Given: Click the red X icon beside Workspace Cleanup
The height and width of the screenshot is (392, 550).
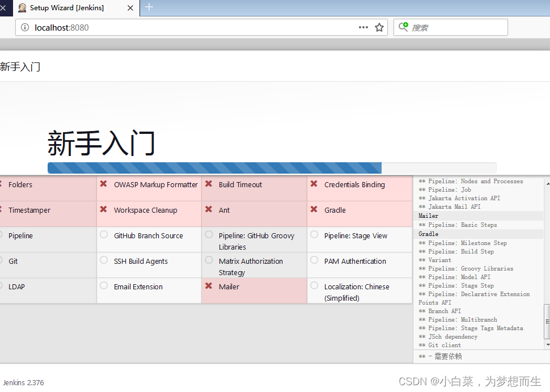Looking at the screenshot, I should pyautogui.click(x=103, y=209).
